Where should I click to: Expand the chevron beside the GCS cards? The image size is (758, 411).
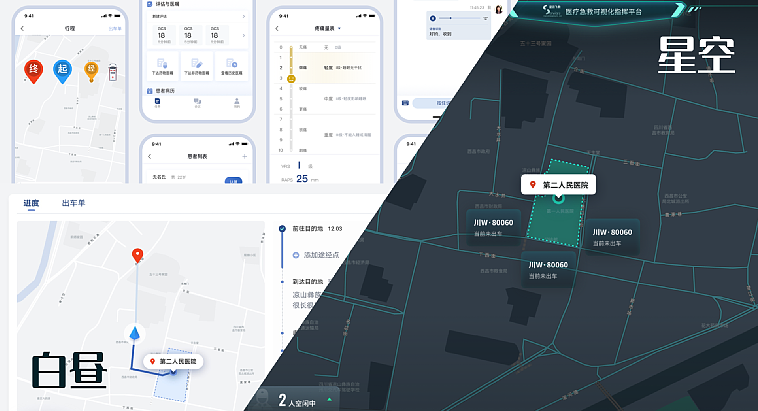243,35
